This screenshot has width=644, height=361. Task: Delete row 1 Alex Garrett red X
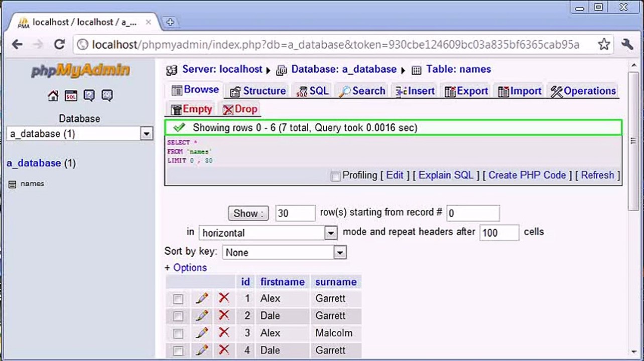tap(224, 298)
